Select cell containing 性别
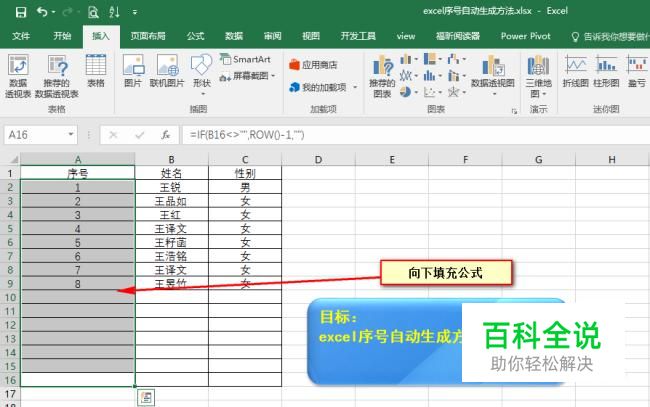This screenshot has width=650, height=407. click(245, 173)
